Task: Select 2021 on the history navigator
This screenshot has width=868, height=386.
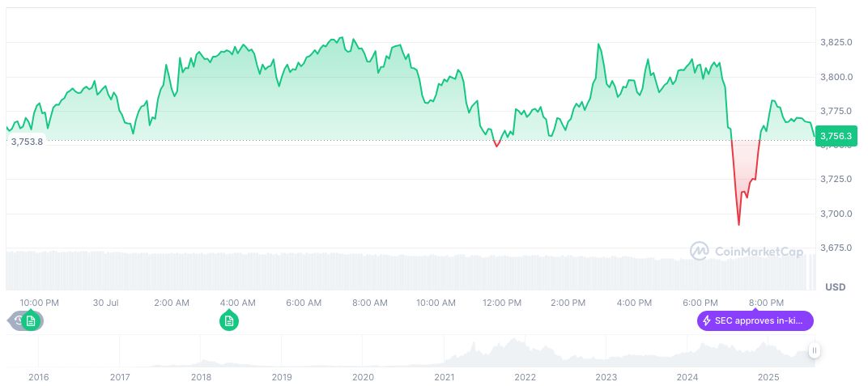Action: click(444, 376)
